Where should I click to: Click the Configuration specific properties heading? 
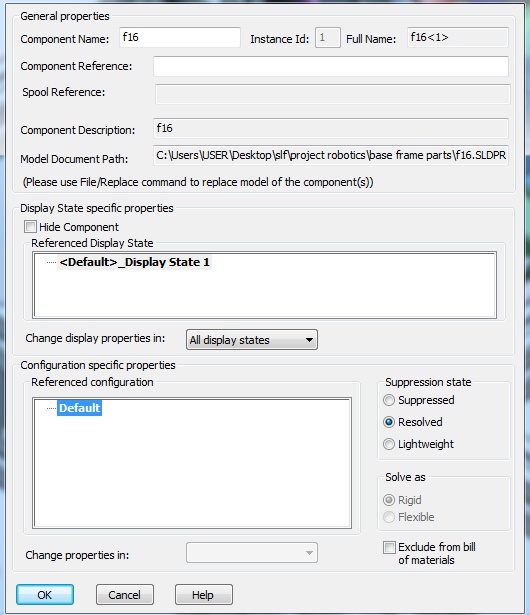(98, 365)
